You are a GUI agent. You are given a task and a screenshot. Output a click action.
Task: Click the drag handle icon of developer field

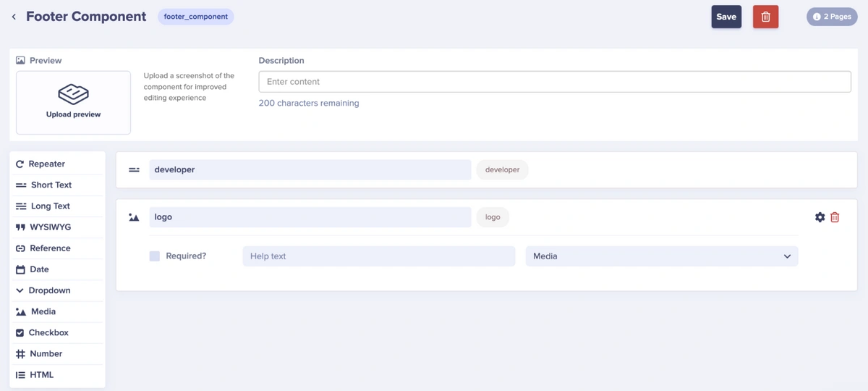(134, 170)
